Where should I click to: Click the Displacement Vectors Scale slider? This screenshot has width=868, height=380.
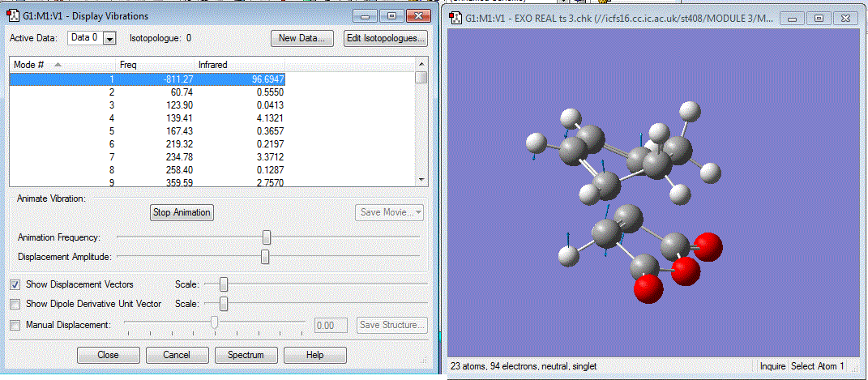click(x=224, y=284)
